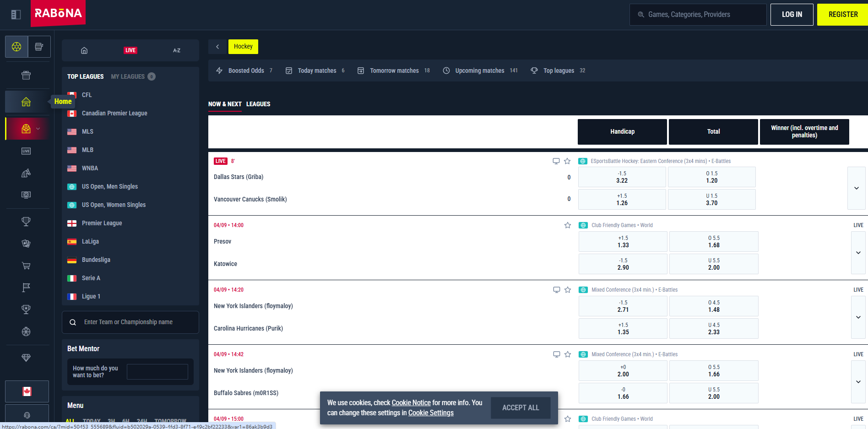Open the LIVE betting rail icon
Image resolution: width=868 pixels, height=429 pixels.
point(26,151)
